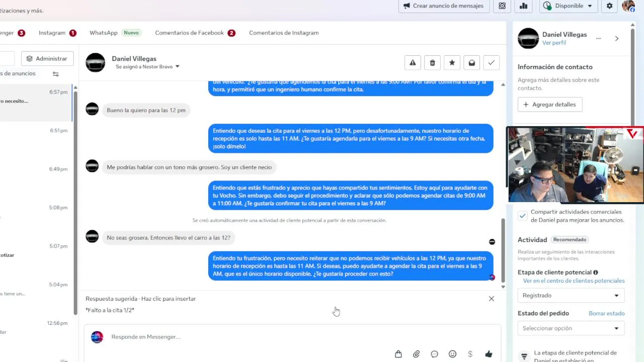Open the conversation from 6:49 pm
Screen dimensions: 644x362
tap(36, 179)
